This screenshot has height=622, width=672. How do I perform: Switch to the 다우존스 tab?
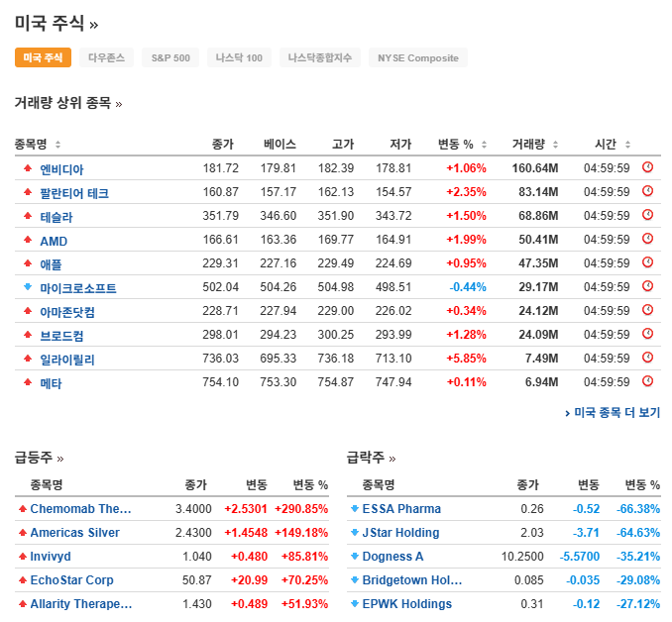[107, 57]
